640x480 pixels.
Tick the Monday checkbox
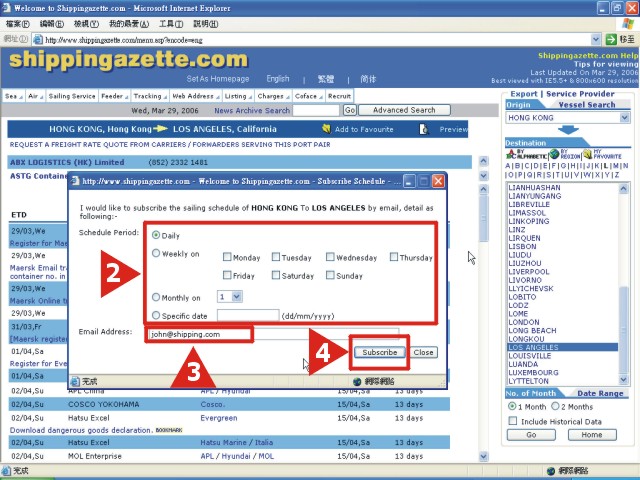click(x=227, y=257)
